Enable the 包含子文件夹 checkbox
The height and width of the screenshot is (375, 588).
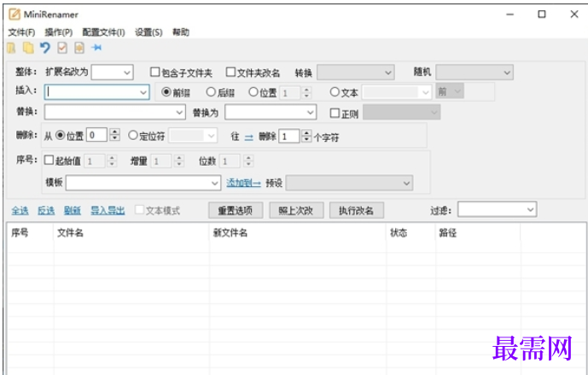tap(154, 72)
